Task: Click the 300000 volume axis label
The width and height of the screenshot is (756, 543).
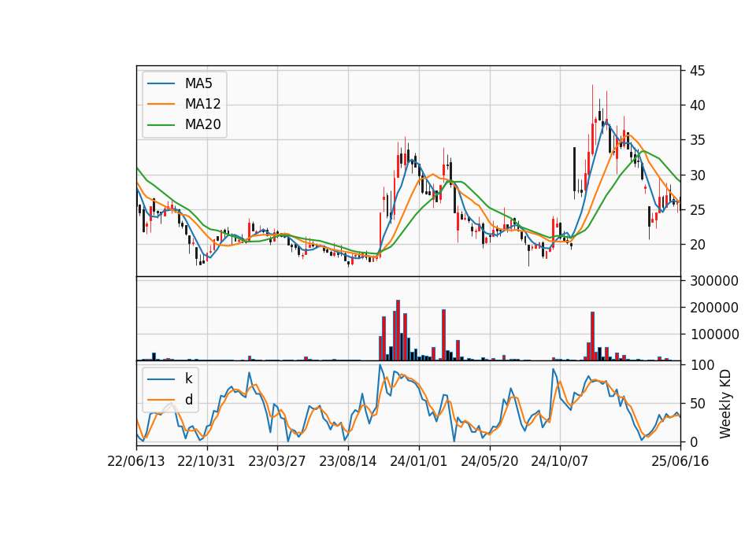Action: [714, 281]
